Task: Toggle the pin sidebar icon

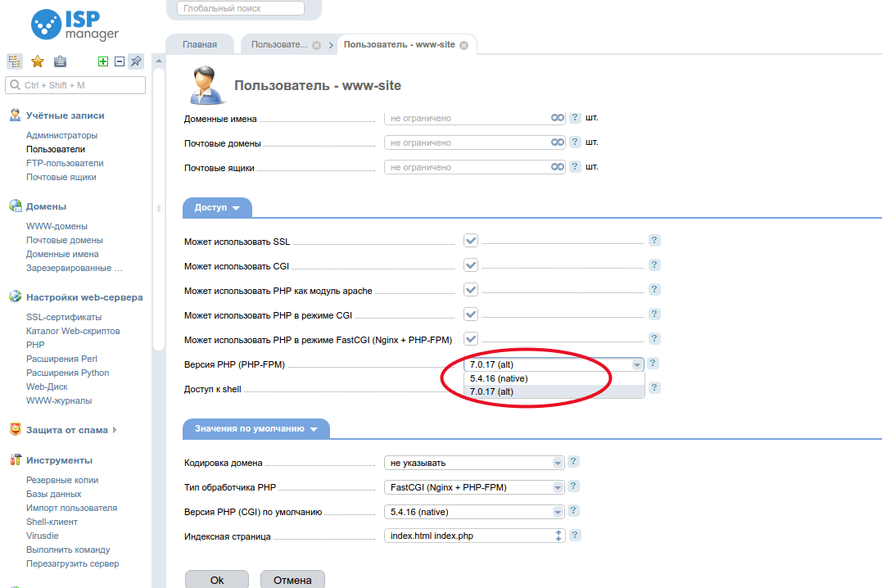Action: pyautogui.click(x=135, y=61)
